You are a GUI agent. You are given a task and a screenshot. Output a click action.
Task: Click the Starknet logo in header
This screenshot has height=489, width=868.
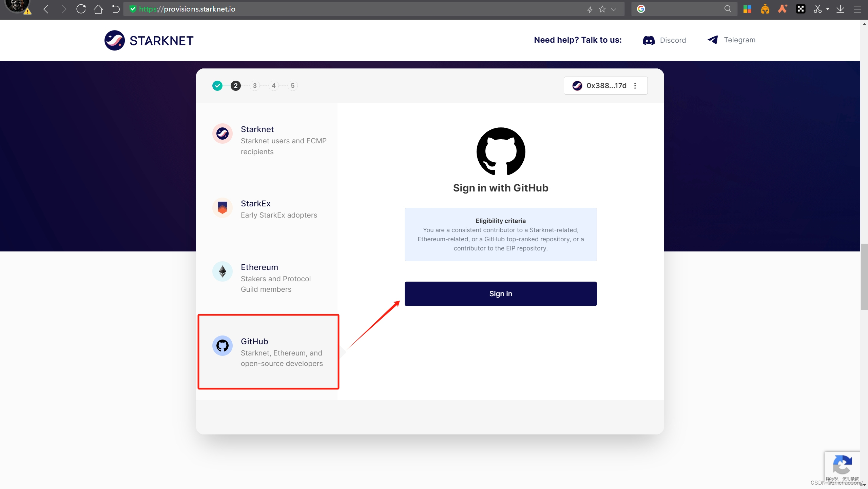click(149, 40)
